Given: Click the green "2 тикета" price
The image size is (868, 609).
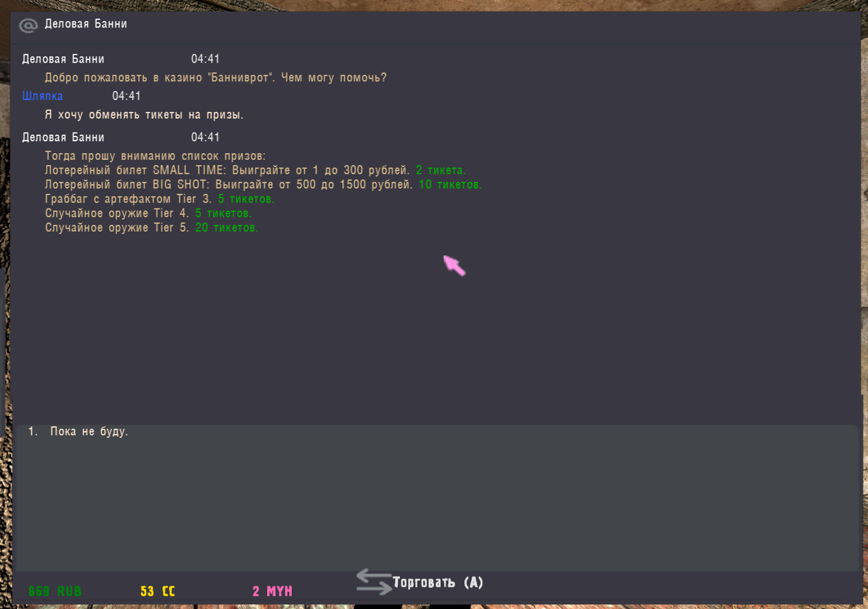Looking at the screenshot, I should click(441, 170).
